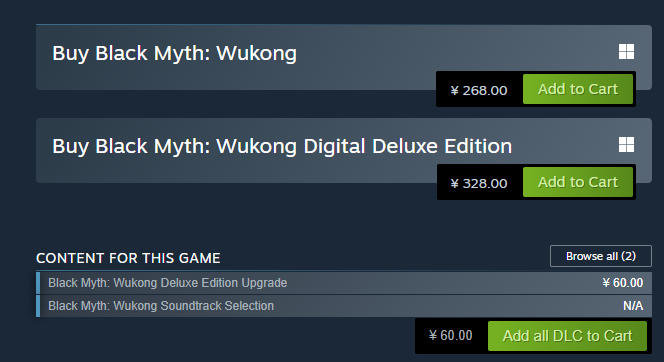Click the Windows platform icon for Digital Deluxe Edition
664x362 pixels.
tap(626, 144)
